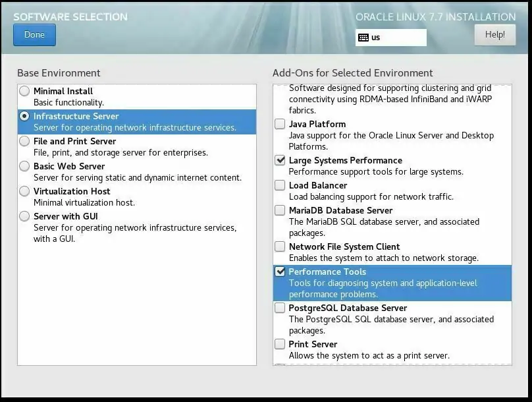This screenshot has width=532, height=402.
Task: Enable PostgreSQL Database Server add-on
Action: click(280, 308)
